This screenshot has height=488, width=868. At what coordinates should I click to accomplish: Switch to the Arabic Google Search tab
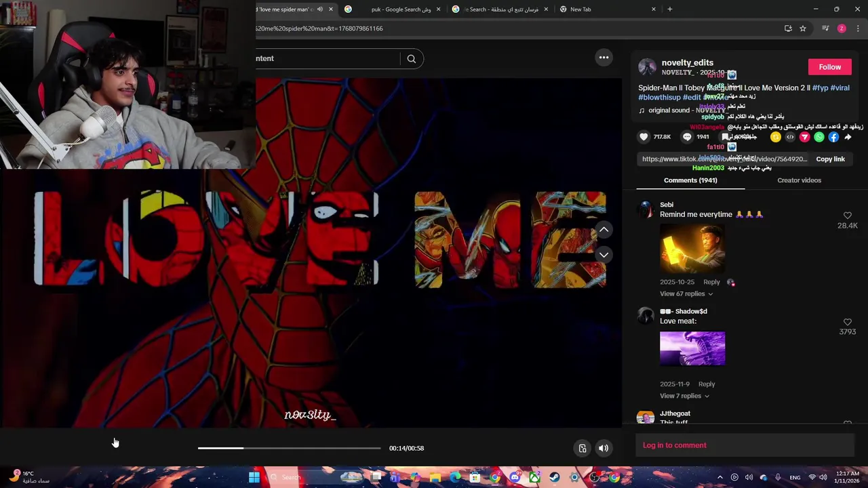coord(500,9)
